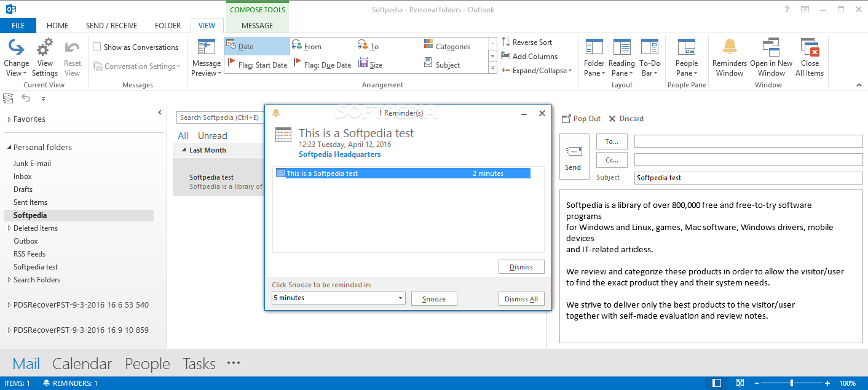Screen dimensions: 868x390
Task: Expand the arrangement gallery more arrow
Action: pos(492,68)
